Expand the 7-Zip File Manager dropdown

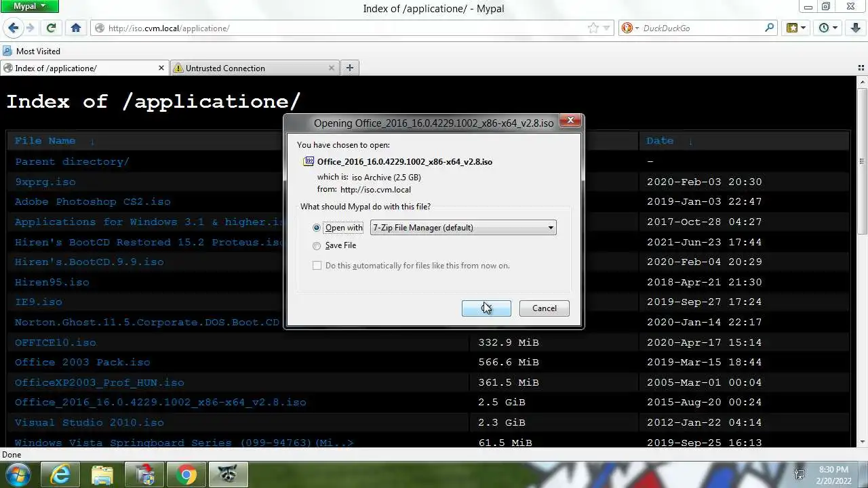(x=463, y=228)
